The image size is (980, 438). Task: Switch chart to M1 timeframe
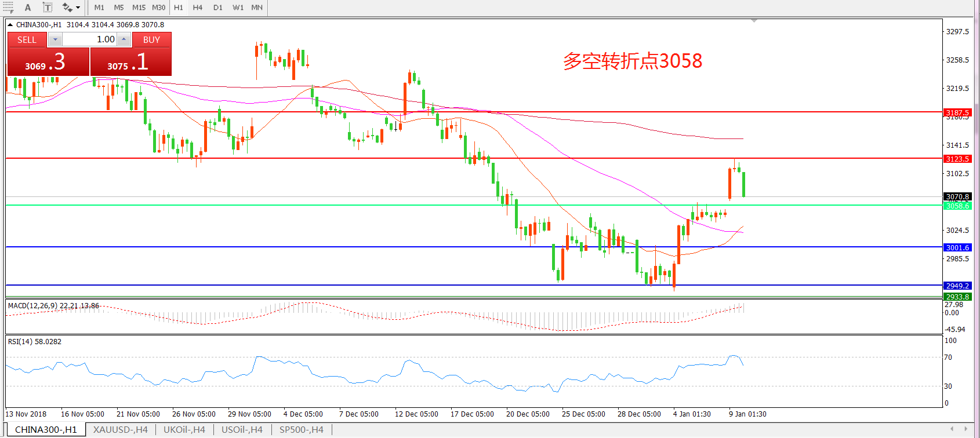click(x=99, y=8)
